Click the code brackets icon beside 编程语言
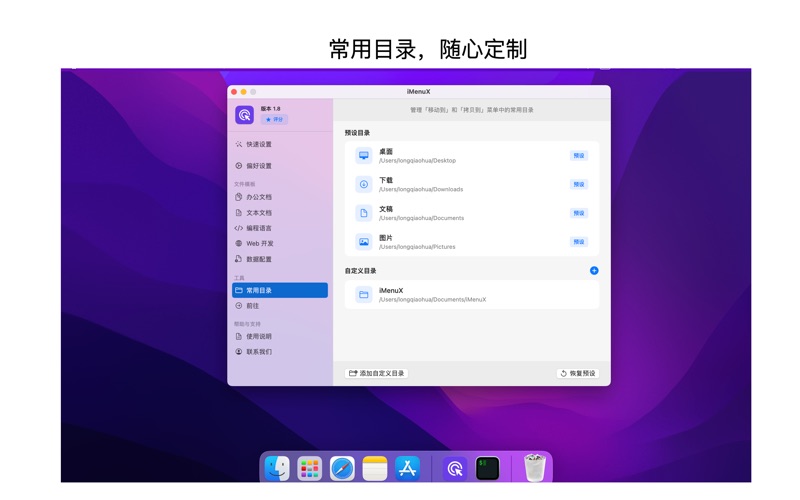800x500 pixels. click(x=238, y=228)
